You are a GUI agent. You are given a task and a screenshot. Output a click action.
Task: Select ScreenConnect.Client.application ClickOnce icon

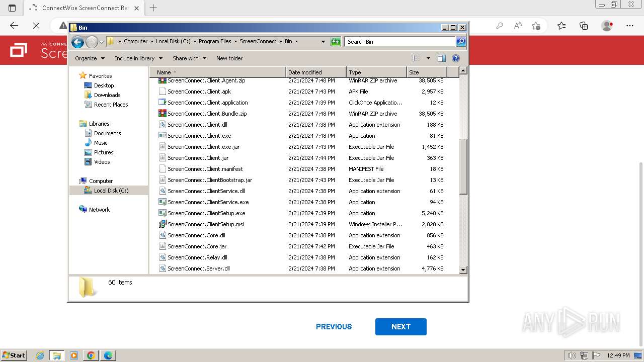pos(162,103)
